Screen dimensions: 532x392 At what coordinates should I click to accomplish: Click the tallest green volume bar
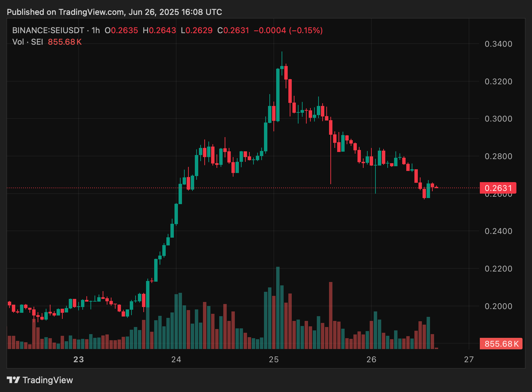point(278,308)
